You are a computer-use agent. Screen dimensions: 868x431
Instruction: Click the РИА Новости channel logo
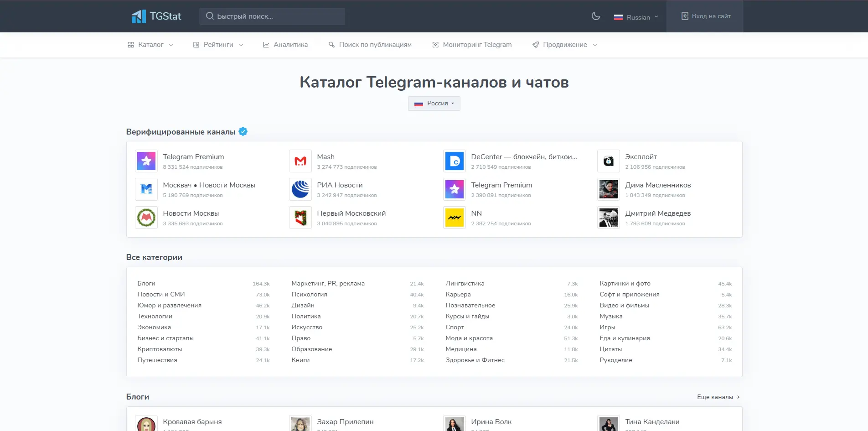(x=300, y=189)
